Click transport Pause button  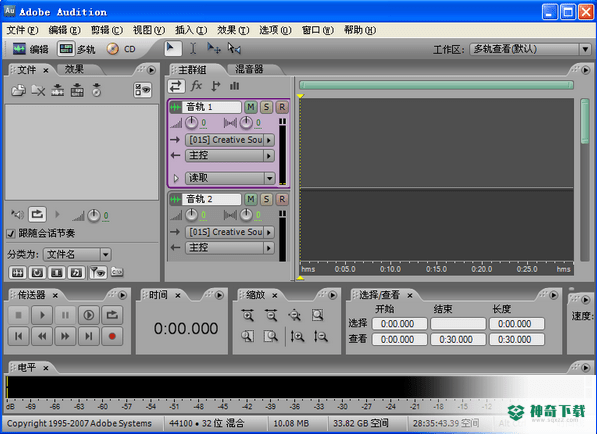click(x=65, y=315)
